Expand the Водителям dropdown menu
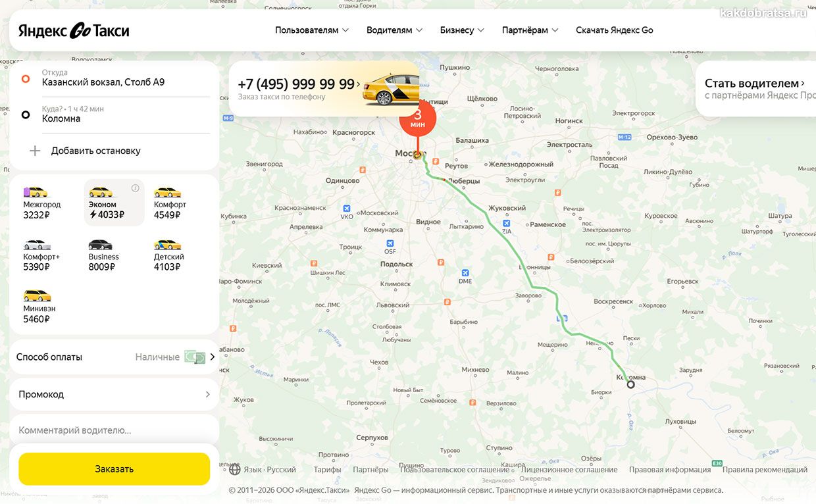 pos(394,30)
